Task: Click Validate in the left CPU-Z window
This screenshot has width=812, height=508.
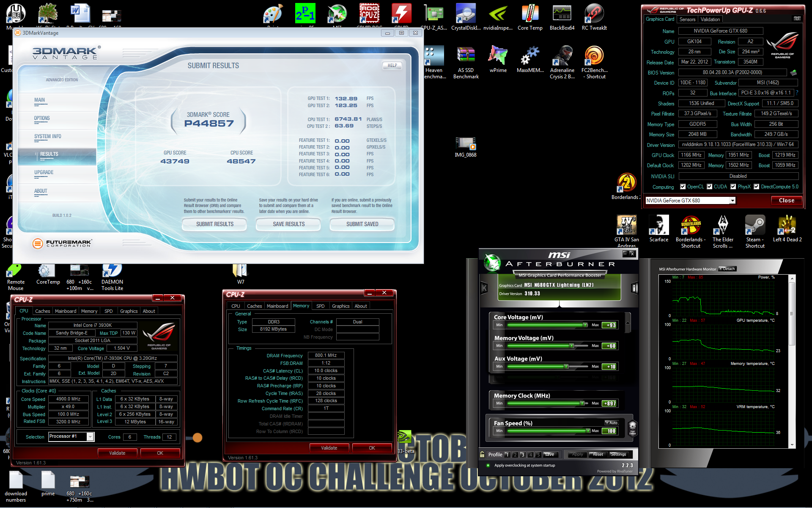Action: pyautogui.click(x=117, y=453)
